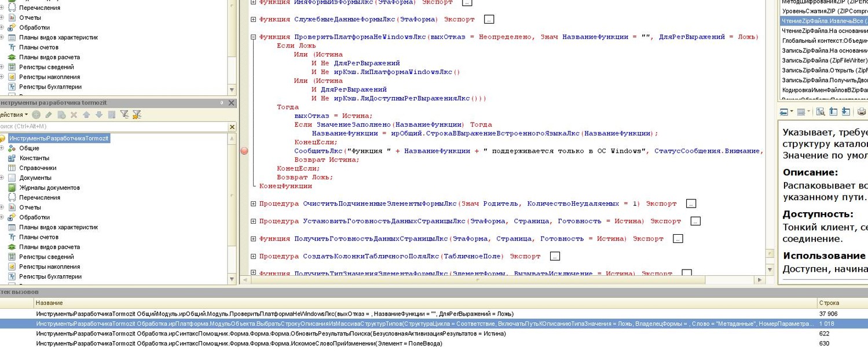Click the pencil edit icon in the tree toolbar

click(x=49, y=114)
